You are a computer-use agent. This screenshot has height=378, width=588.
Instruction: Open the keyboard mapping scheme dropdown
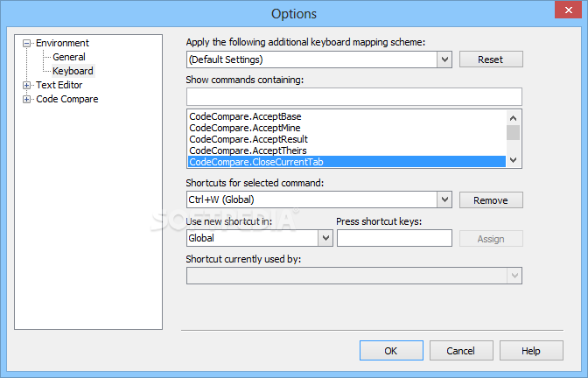(x=444, y=59)
